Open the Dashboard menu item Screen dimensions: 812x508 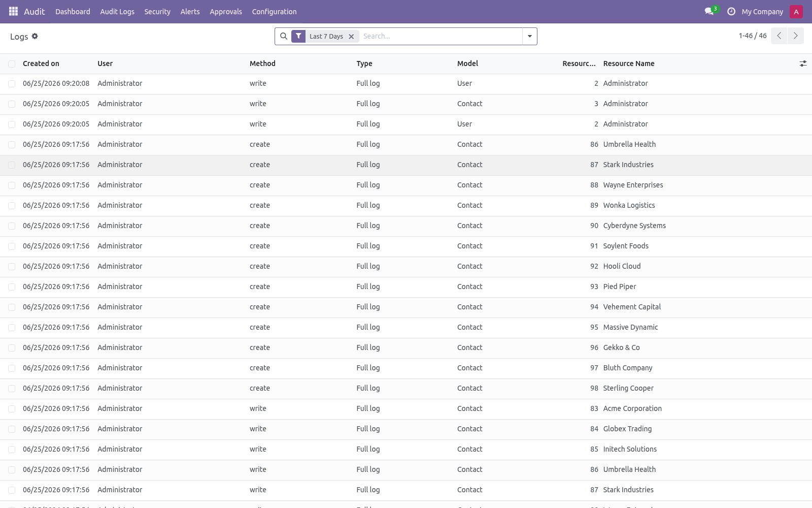coord(73,11)
